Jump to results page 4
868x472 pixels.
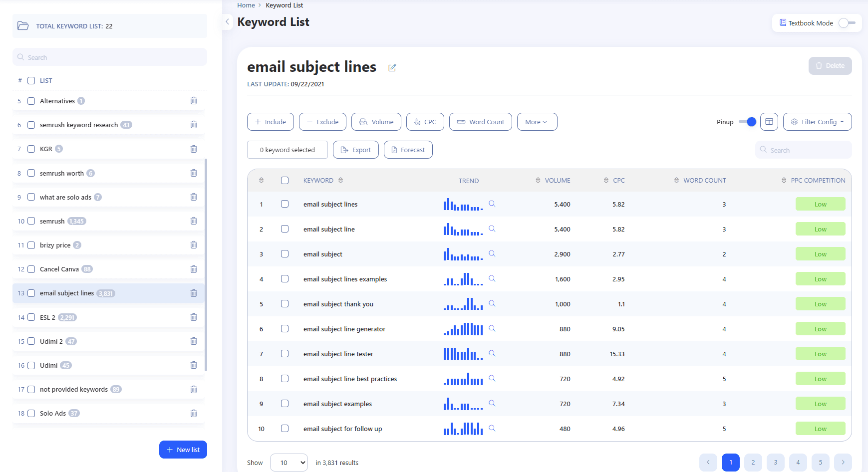coord(798,463)
